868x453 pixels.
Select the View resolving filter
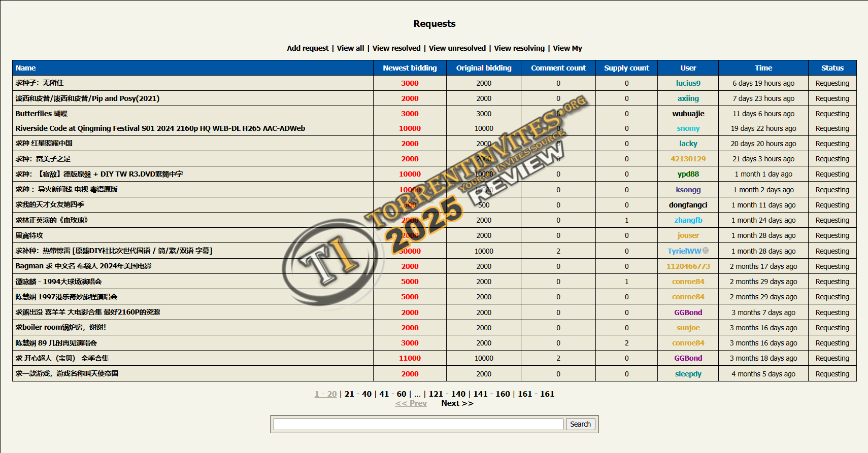click(x=519, y=48)
